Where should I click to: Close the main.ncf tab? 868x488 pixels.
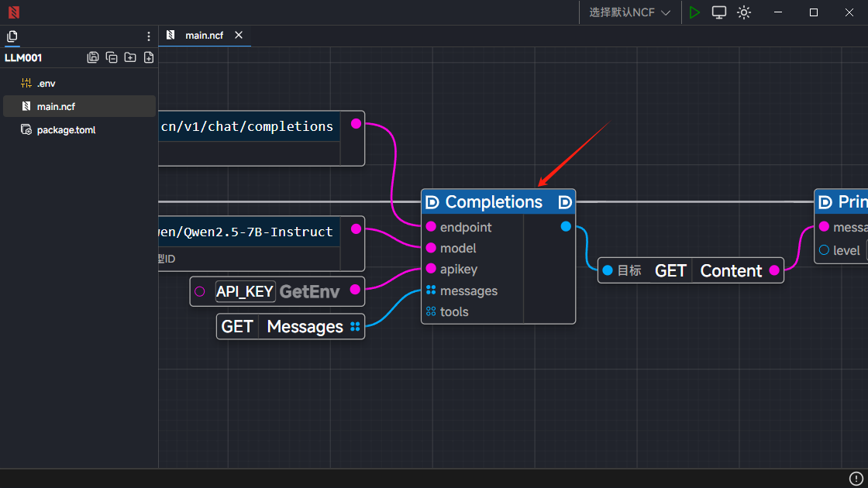coord(239,36)
